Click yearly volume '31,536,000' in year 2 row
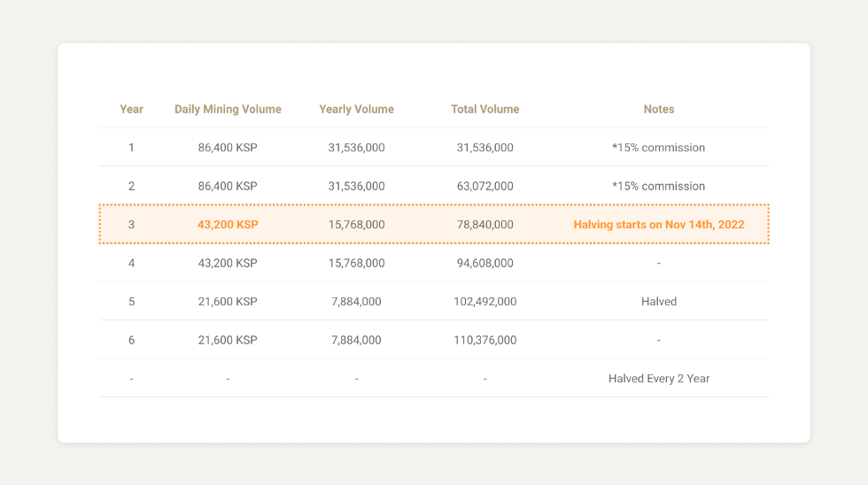868x485 pixels. tap(356, 187)
